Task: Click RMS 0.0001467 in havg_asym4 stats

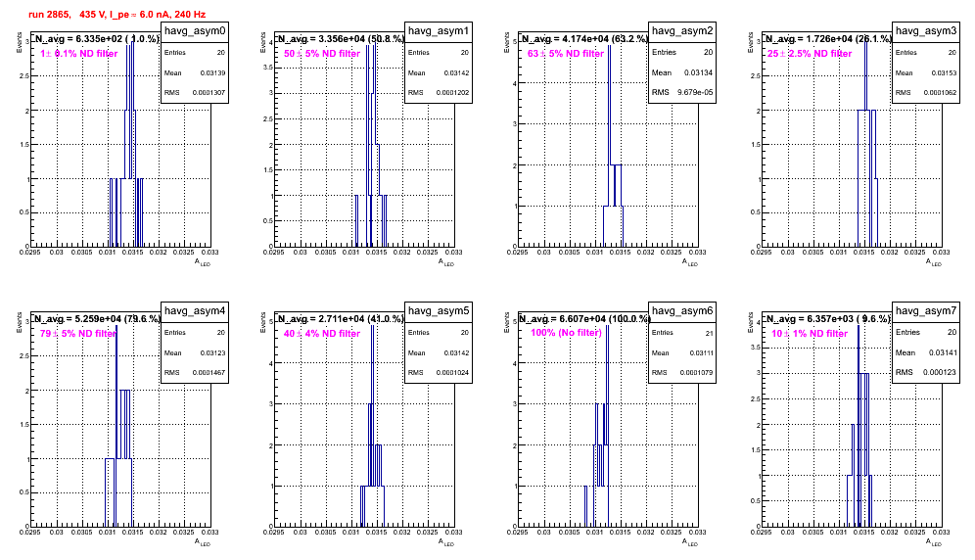Action: tap(195, 373)
